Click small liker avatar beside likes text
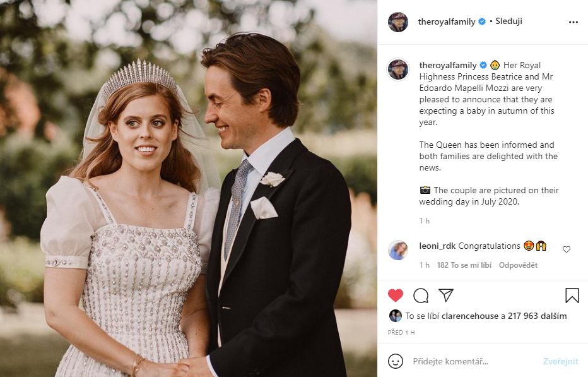This screenshot has width=588, height=377. (396, 316)
